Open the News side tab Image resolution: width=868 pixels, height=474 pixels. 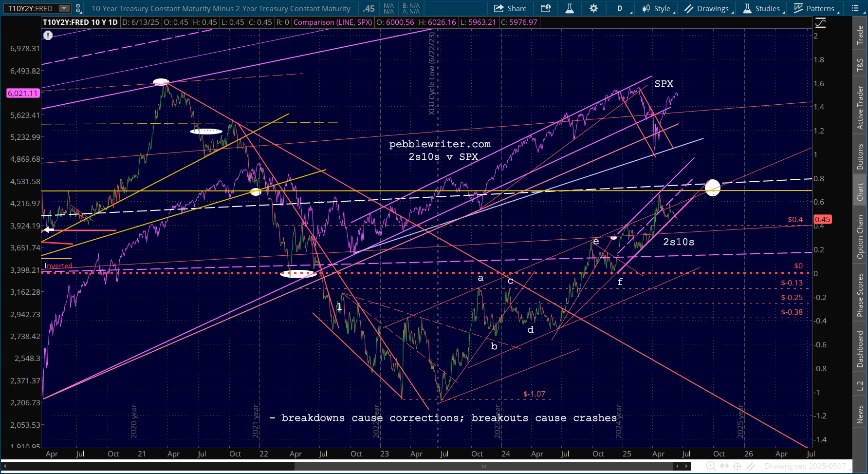(860, 415)
